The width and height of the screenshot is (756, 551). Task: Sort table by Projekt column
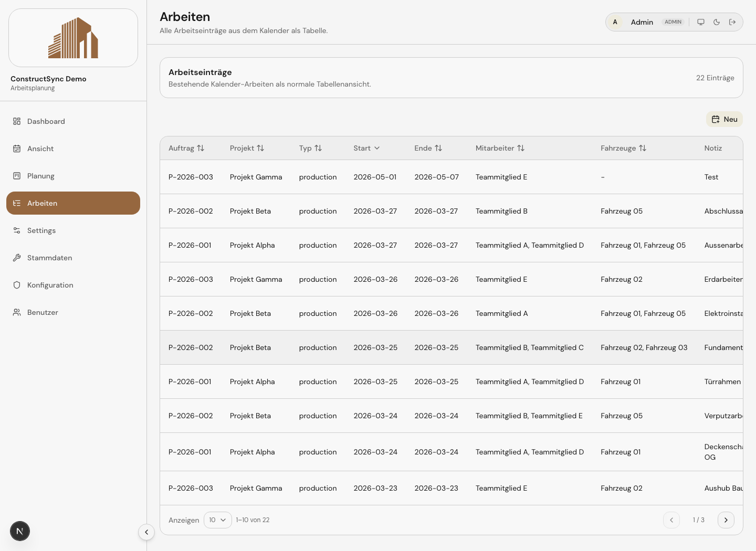coord(247,148)
